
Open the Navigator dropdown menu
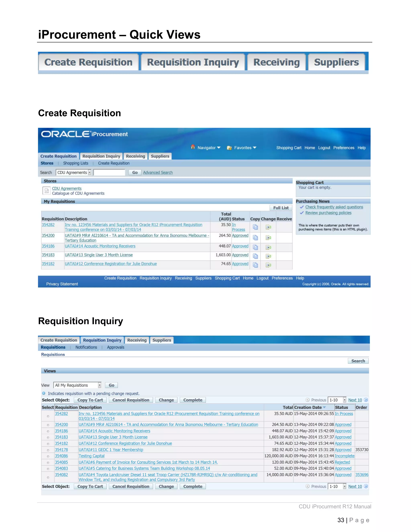(x=209, y=148)
